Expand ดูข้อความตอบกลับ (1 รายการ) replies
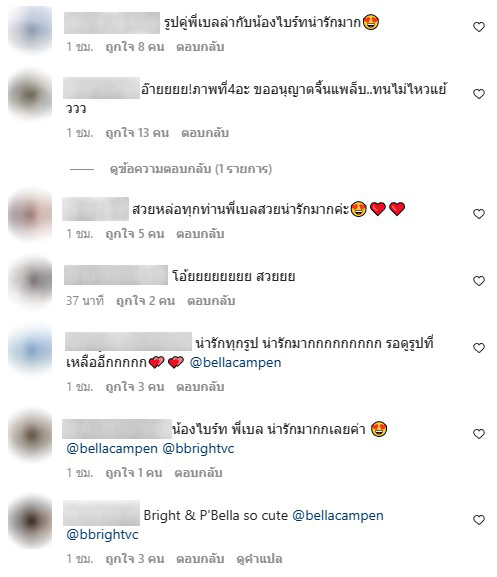The height and width of the screenshot is (577, 497). click(x=191, y=169)
